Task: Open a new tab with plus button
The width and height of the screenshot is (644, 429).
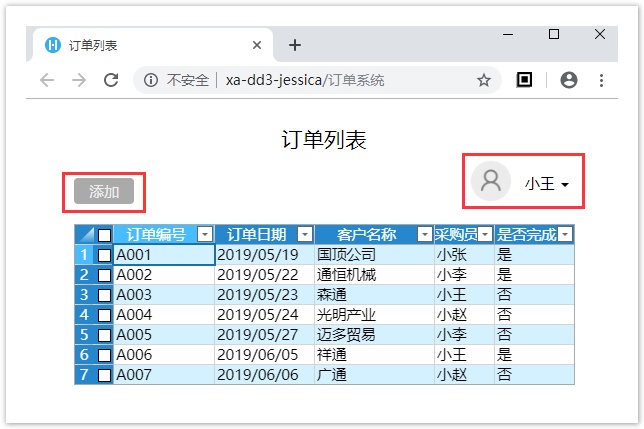Action: [x=295, y=45]
